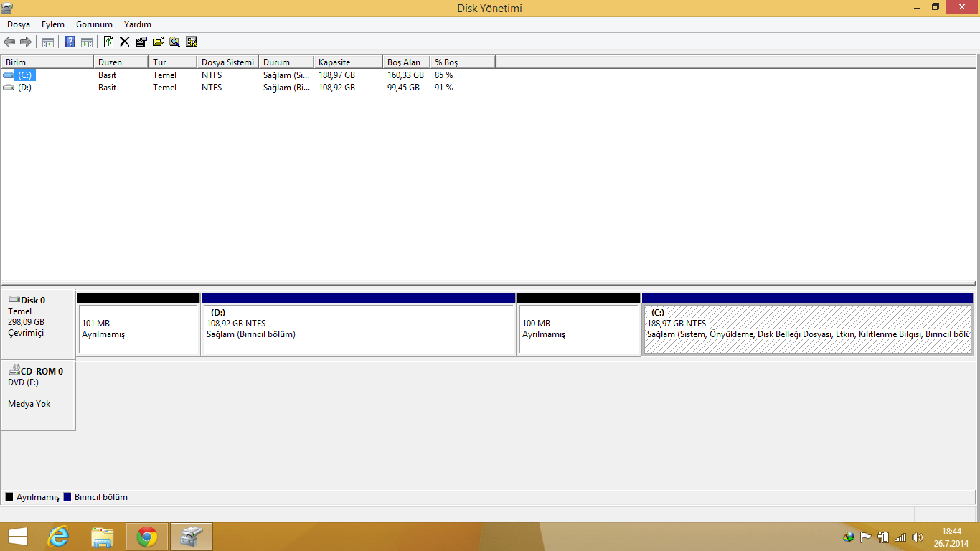Click the 99,45 GB free space cell
This screenshot has height=551, width=980.
pos(403,88)
